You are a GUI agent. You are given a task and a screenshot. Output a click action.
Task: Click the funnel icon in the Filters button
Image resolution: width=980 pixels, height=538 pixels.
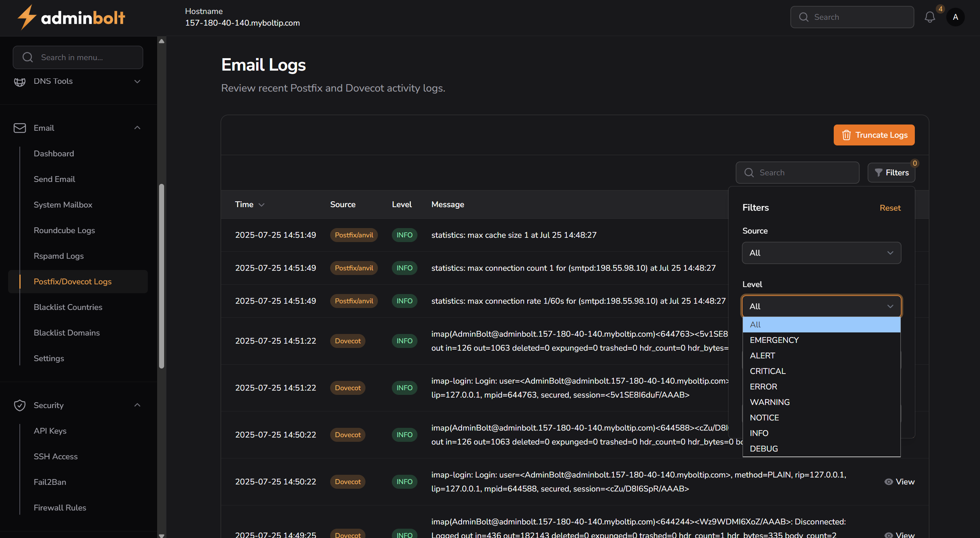(879, 173)
